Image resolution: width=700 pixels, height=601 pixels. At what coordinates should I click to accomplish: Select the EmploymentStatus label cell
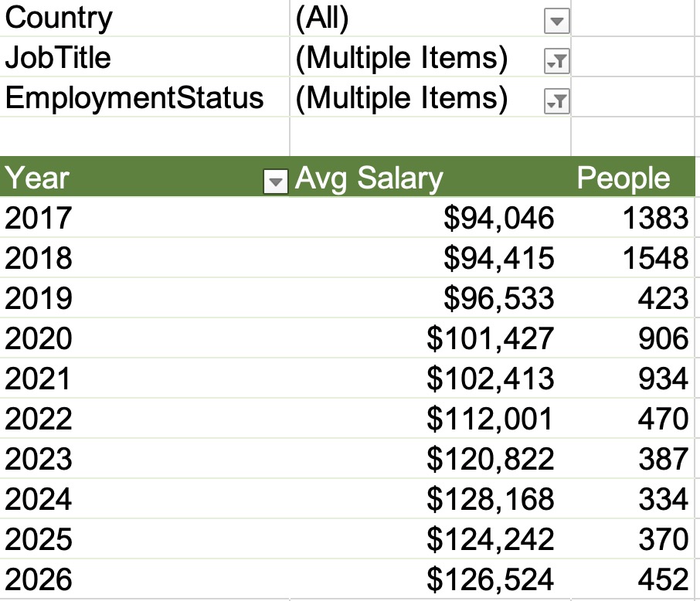[x=134, y=98]
